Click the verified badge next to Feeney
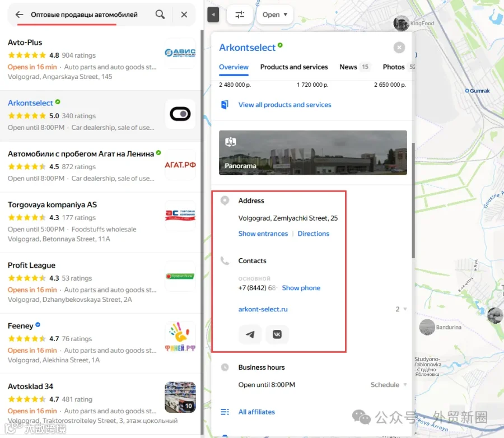The image size is (504, 438). (38, 324)
